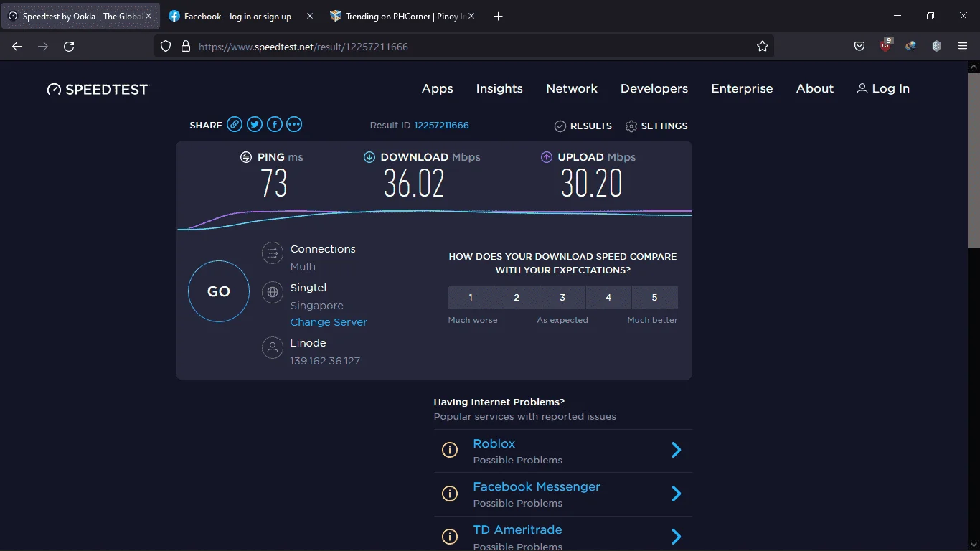The image size is (980, 551).
Task: Open Facebook Messenger status link
Action: [x=537, y=486]
